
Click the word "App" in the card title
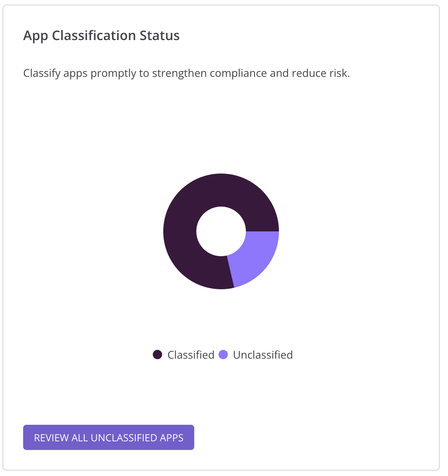coord(36,36)
